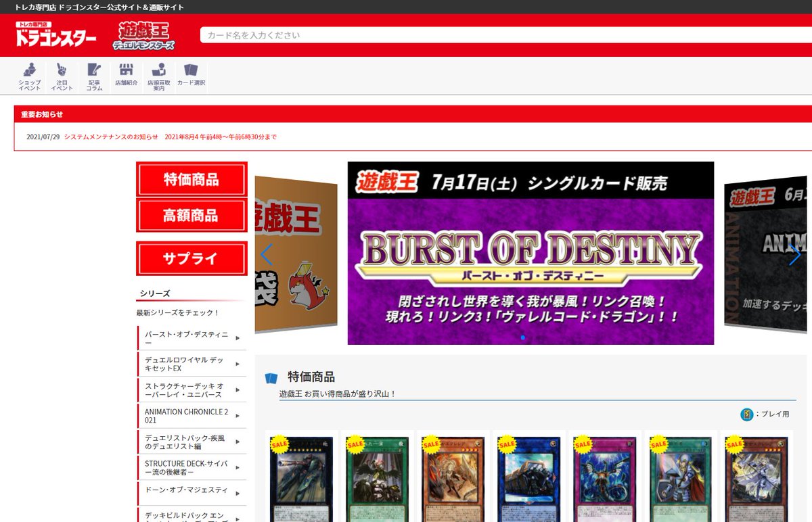Viewport: 812px width, 522px height.
Task: Open the fourth sale card with blue frame
Action: (528, 479)
